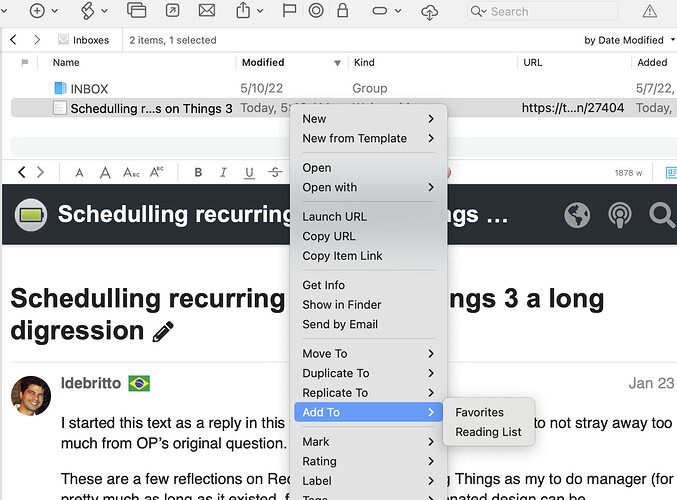Image resolution: width=677 pixels, height=500 pixels.
Task: Toggle bold formatting in editing bar
Action: click(x=198, y=172)
